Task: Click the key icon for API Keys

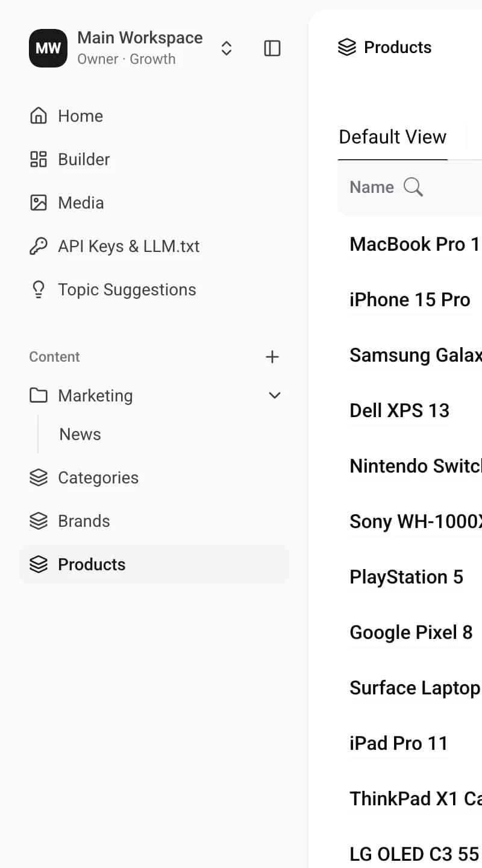Action: click(39, 246)
